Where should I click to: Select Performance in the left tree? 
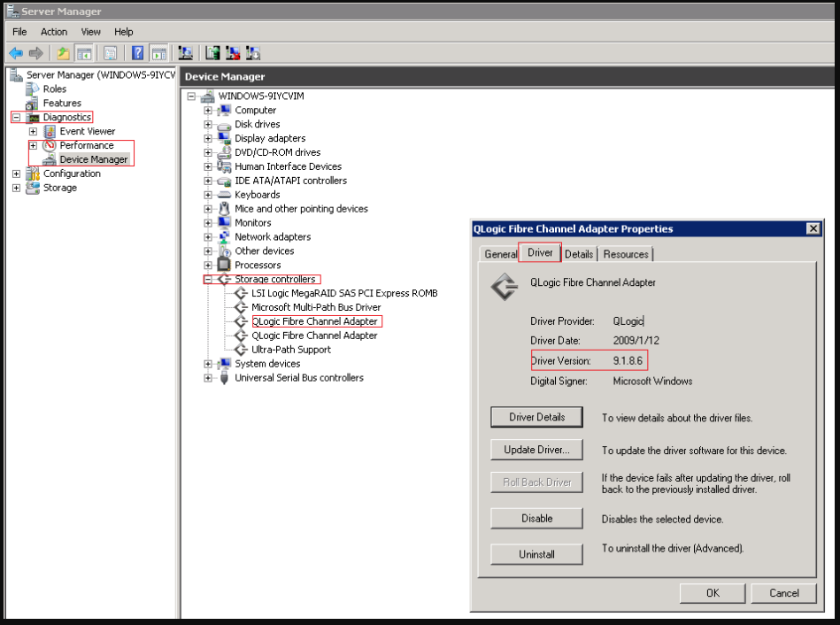[x=86, y=145]
